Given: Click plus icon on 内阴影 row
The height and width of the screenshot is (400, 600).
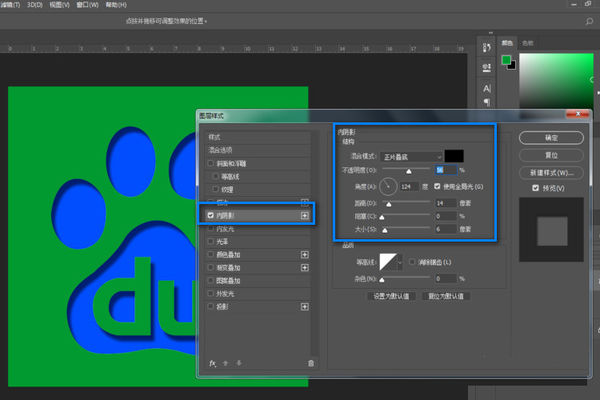Looking at the screenshot, I should pyautogui.click(x=305, y=216).
